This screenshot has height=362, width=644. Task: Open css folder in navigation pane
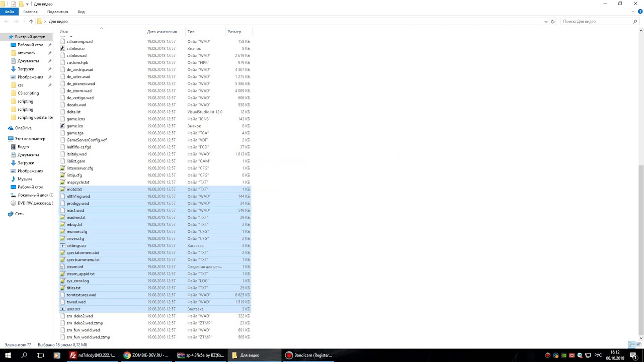tap(21, 85)
